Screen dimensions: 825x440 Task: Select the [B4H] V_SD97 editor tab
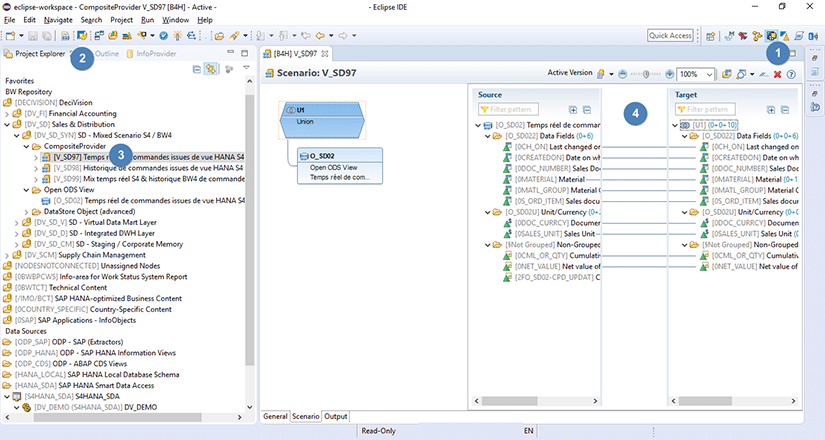pyautogui.click(x=295, y=54)
